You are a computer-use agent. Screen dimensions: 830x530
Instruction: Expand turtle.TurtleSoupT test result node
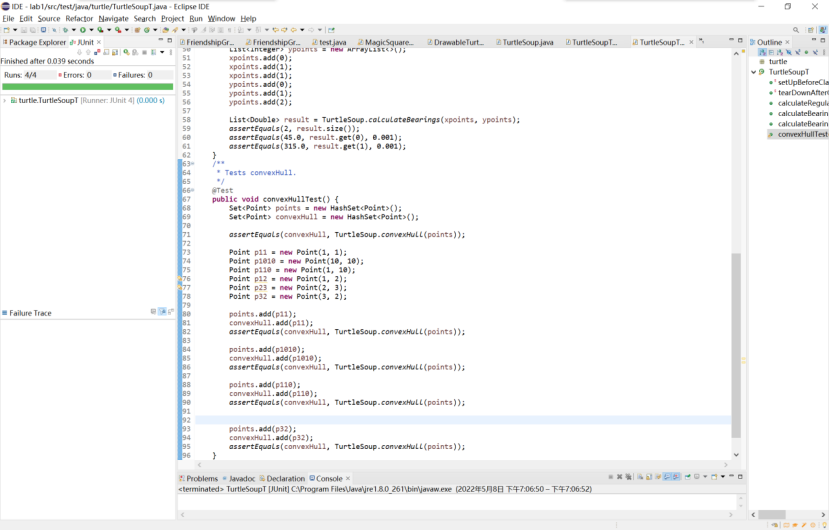(x=5, y=100)
